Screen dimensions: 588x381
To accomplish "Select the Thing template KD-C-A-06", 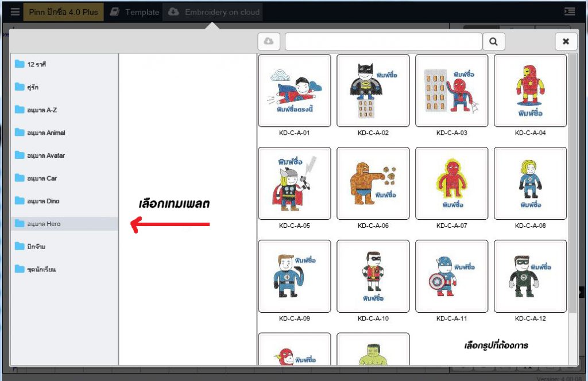I will [373, 183].
